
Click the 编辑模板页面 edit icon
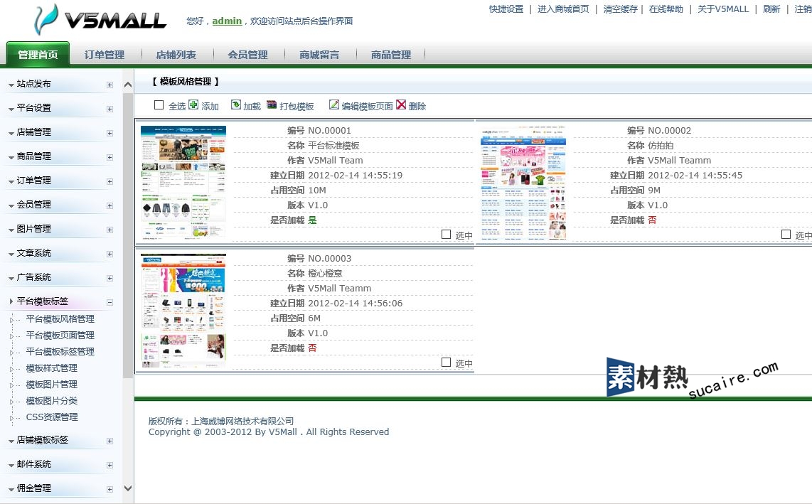click(x=334, y=105)
